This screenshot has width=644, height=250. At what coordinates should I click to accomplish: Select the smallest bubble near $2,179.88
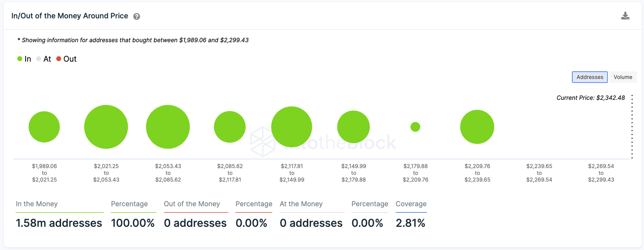[415, 126]
